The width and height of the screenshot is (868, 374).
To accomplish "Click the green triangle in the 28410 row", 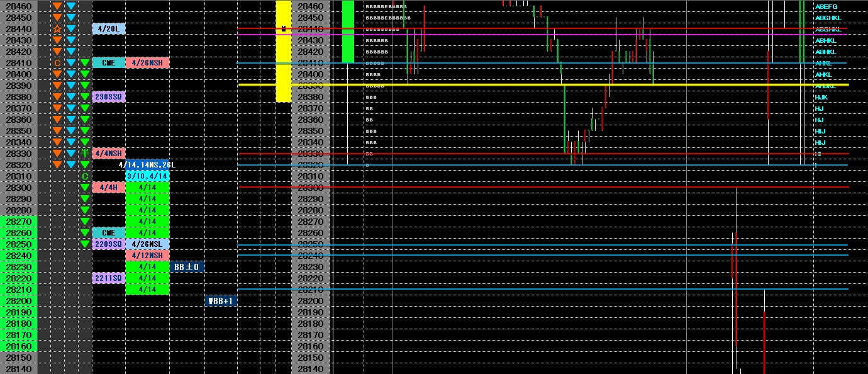I will 85,63.
